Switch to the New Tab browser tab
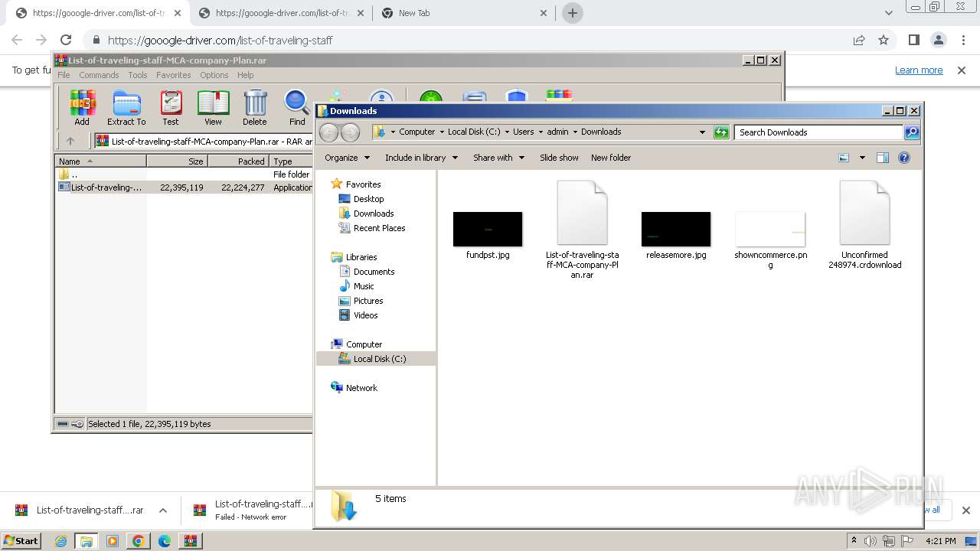Viewport: 980px width, 551px height. [x=464, y=13]
